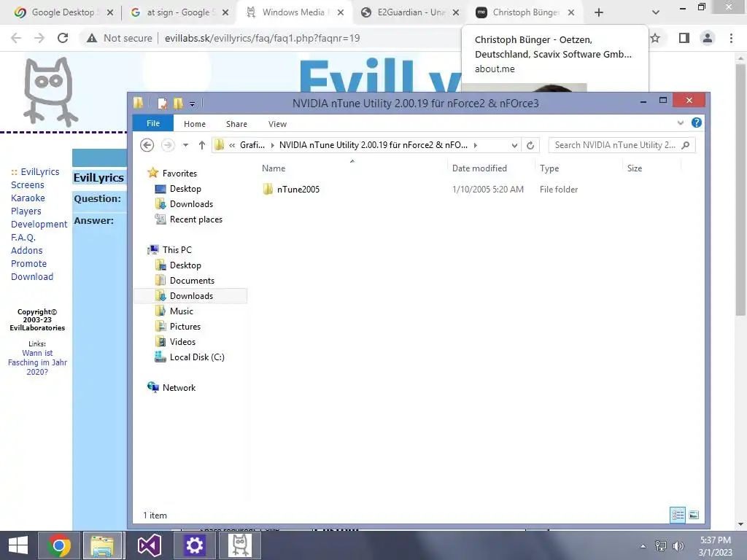Click the search magnifier icon in Explorer
Image resolution: width=747 pixels, height=560 pixels.
click(686, 145)
